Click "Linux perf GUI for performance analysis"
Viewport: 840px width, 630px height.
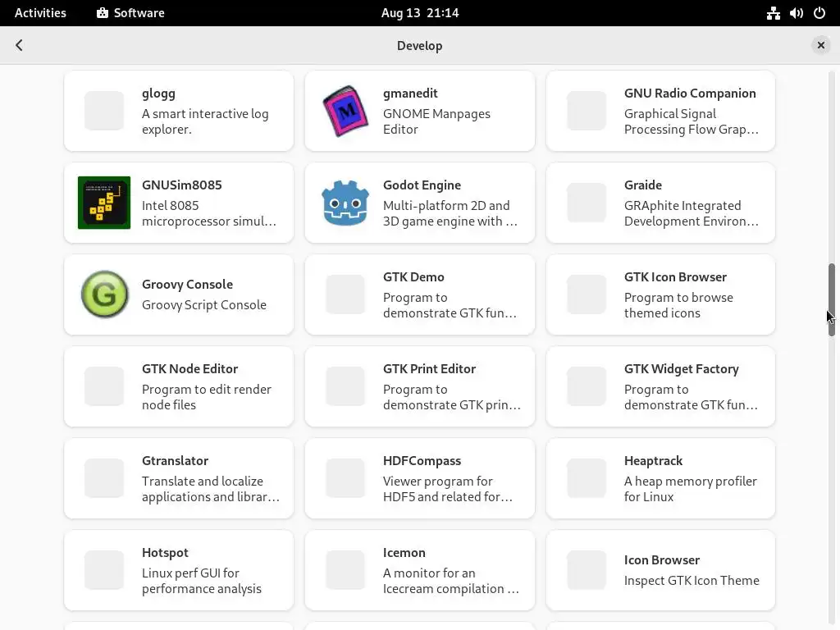(x=202, y=581)
